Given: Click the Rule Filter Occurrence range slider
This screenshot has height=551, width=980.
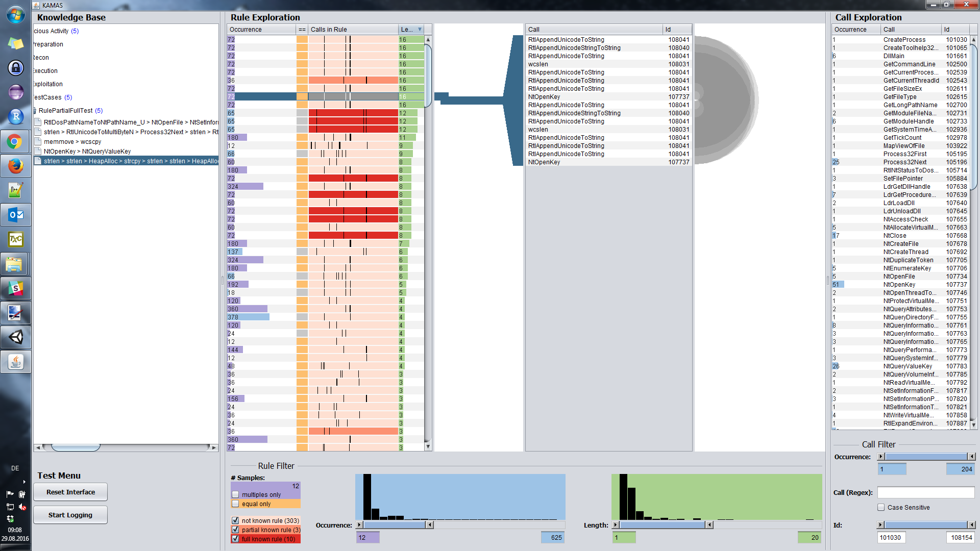Looking at the screenshot, I should 395,525.
